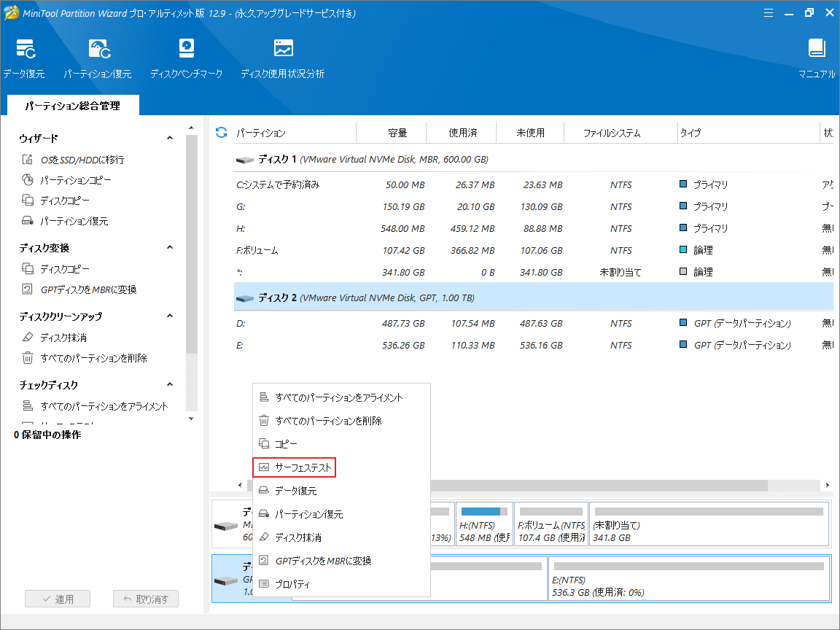Click ディスク 1 drive icon in disk map
This screenshot has width=840, height=630.
tap(225, 526)
